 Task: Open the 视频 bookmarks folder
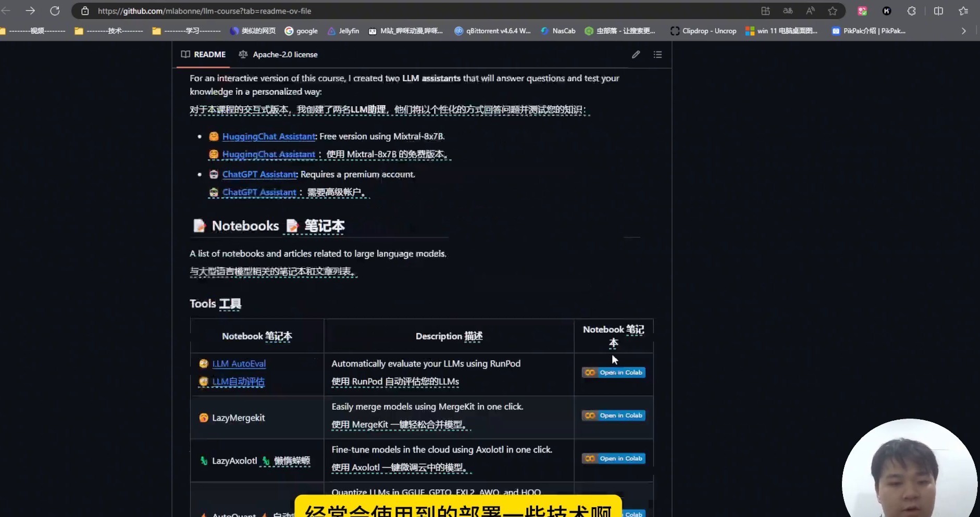point(33,31)
